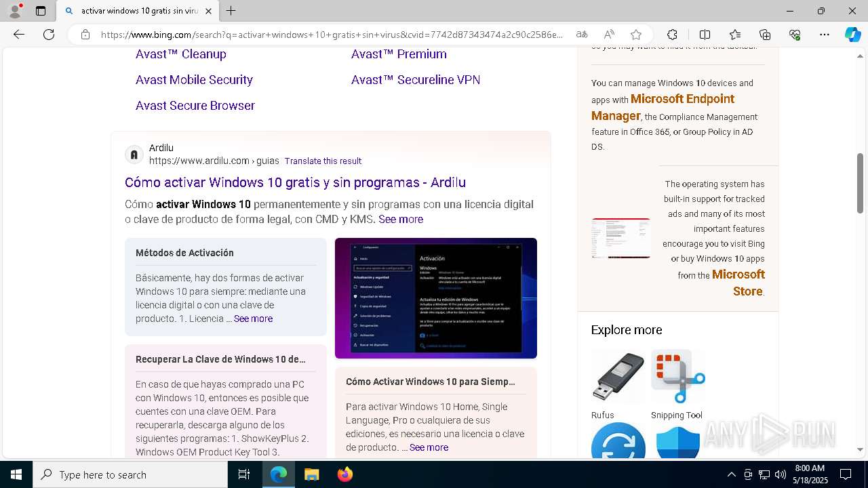Image resolution: width=868 pixels, height=488 pixels.
Task: Open Avast Secure Browser link
Action: (195, 106)
